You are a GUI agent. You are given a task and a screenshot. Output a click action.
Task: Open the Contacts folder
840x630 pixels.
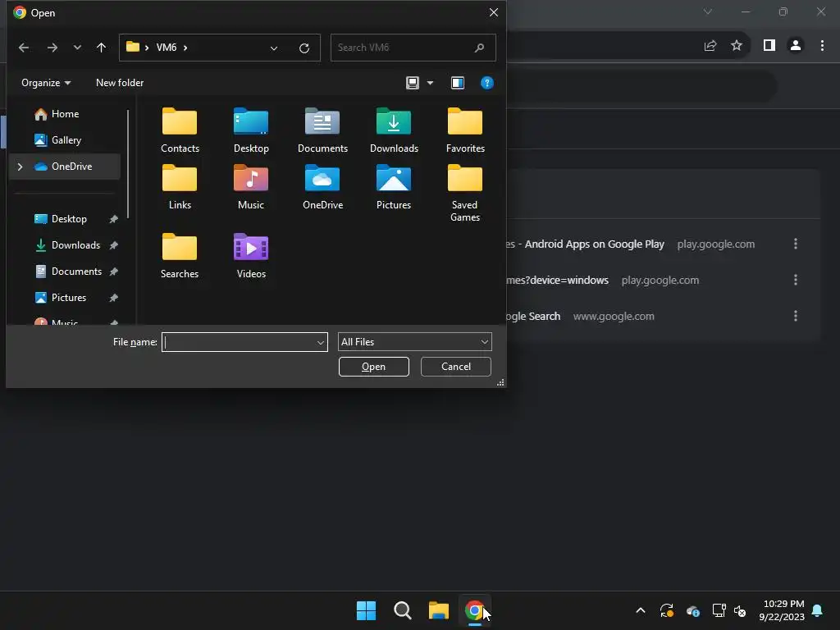pyautogui.click(x=180, y=130)
